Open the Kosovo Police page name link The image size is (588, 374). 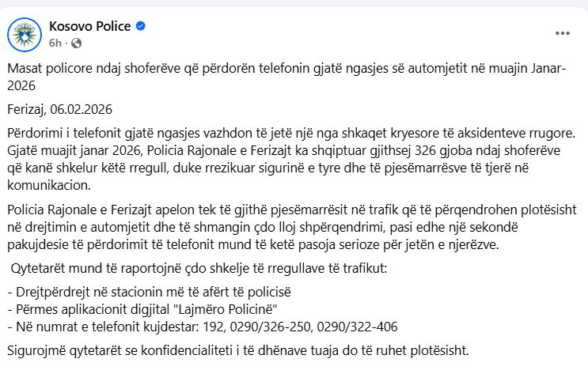point(91,26)
